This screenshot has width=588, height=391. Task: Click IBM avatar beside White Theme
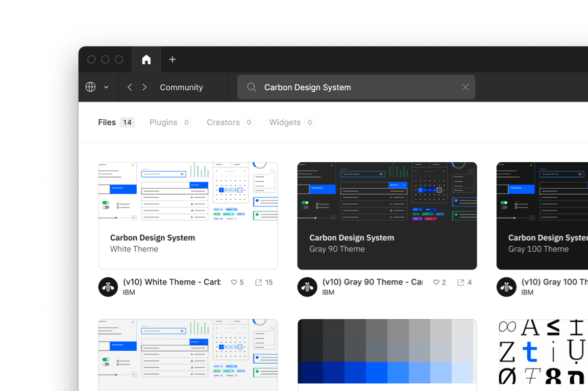108,287
